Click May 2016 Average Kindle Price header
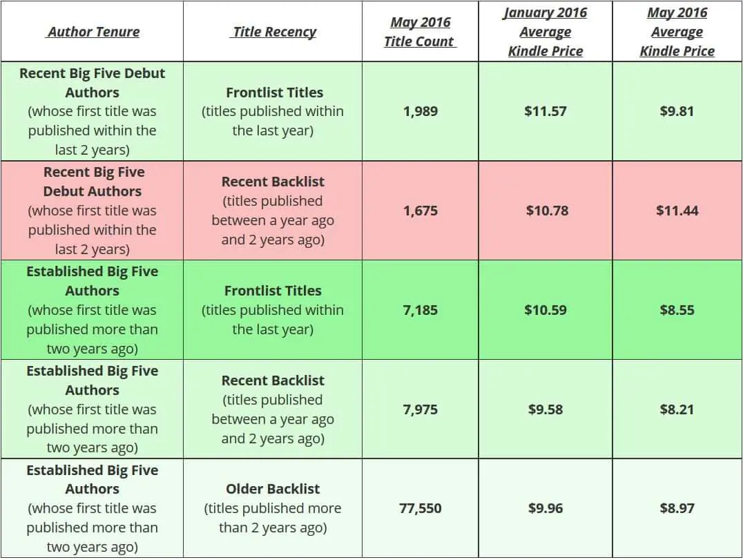743x560 pixels. (x=677, y=32)
